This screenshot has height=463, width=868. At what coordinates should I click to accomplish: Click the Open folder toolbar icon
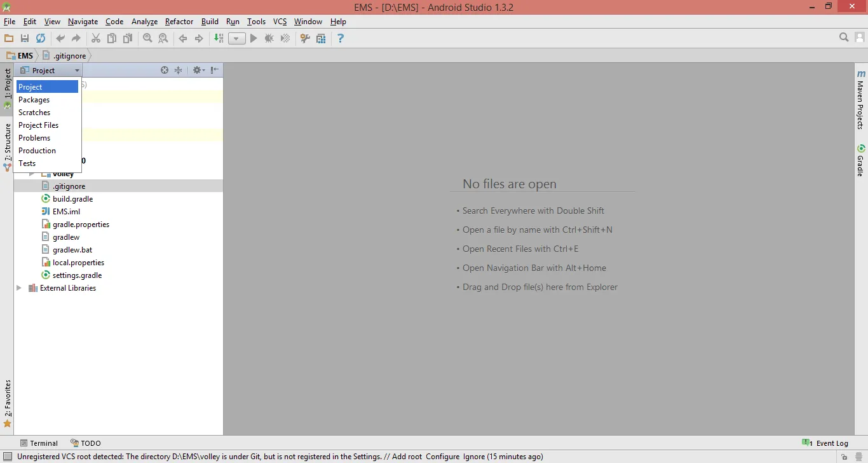pos(9,38)
